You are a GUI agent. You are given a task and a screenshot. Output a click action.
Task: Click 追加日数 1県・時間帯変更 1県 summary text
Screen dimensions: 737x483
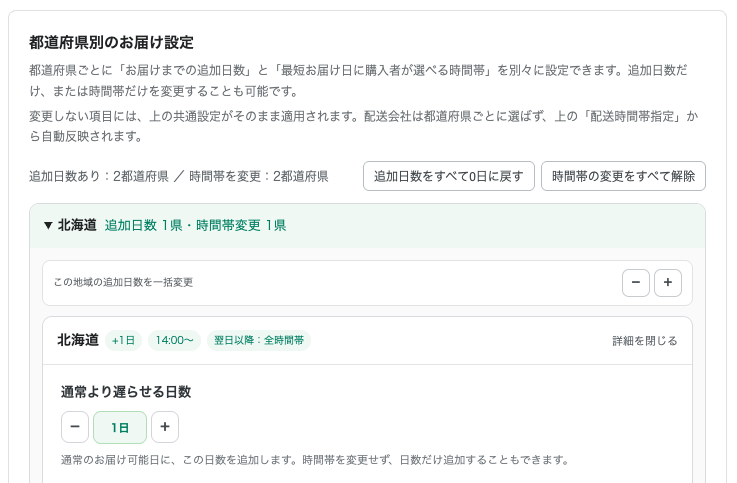coord(196,226)
